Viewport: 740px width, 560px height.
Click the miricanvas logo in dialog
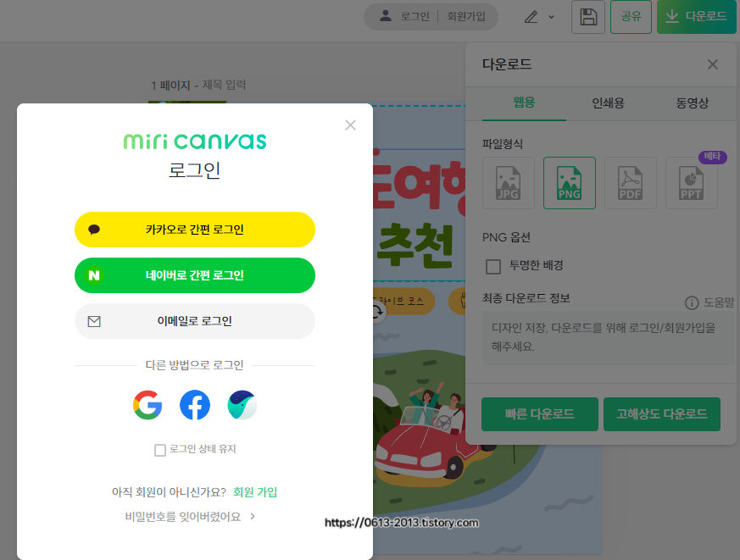pyautogui.click(x=195, y=141)
